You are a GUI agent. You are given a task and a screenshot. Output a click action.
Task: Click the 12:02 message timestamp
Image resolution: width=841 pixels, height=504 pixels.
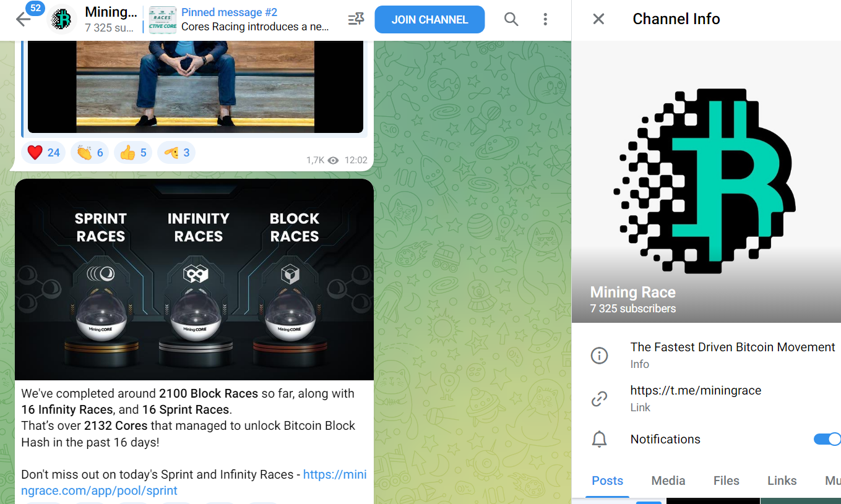tap(356, 160)
